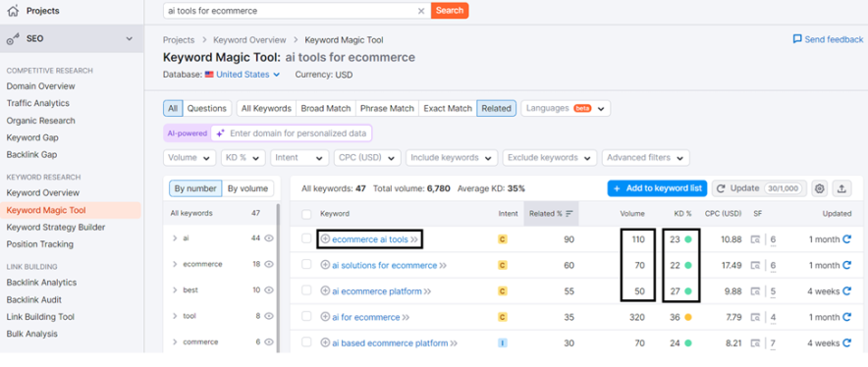Select the Broad Match tab
868x367 pixels.
[326, 109]
